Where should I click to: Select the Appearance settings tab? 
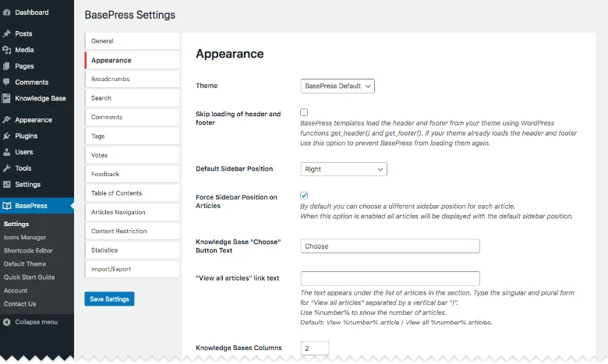[132, 61]
